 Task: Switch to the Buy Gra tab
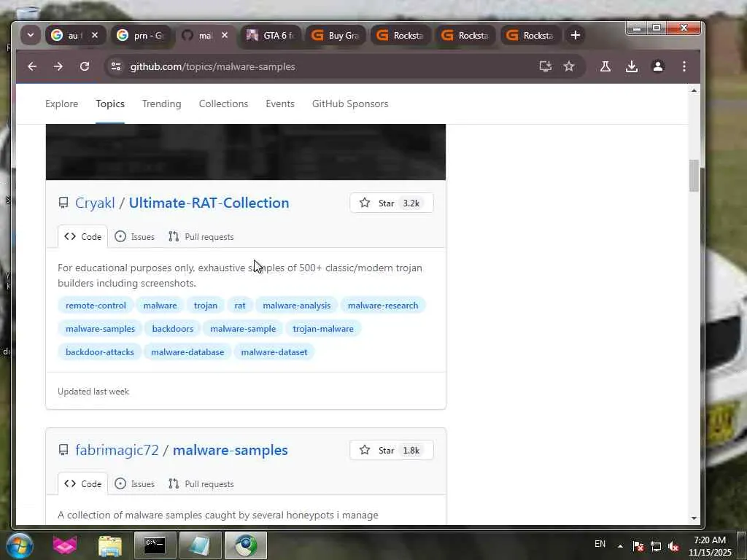tap(336, 35)
